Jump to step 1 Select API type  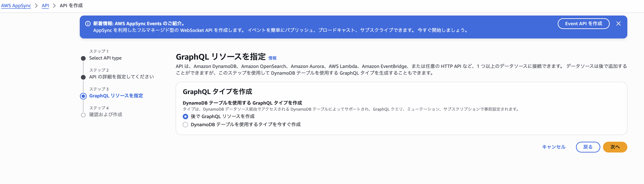(x=105, y=58)
